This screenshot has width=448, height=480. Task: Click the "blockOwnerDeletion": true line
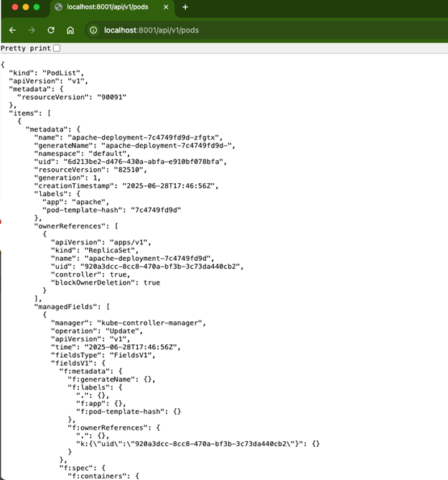[106, 282]
